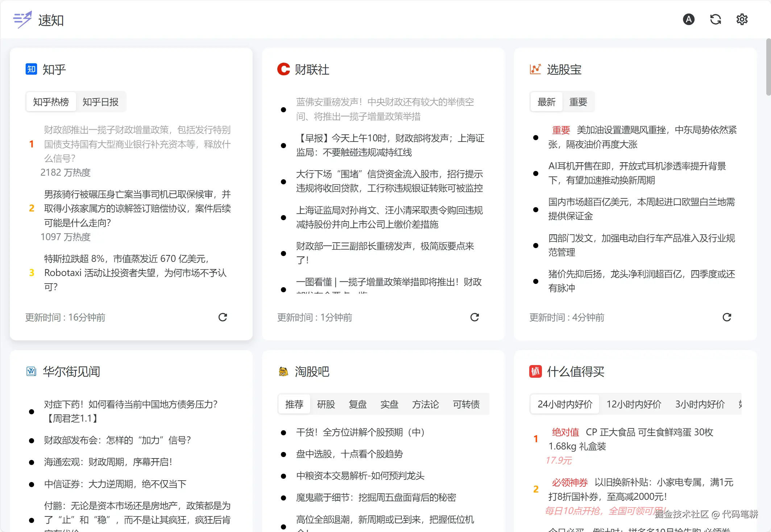Select the 复盘 tab in 淘股吧
The width and height of the screenshot is (771, 532).
(357, 404)
